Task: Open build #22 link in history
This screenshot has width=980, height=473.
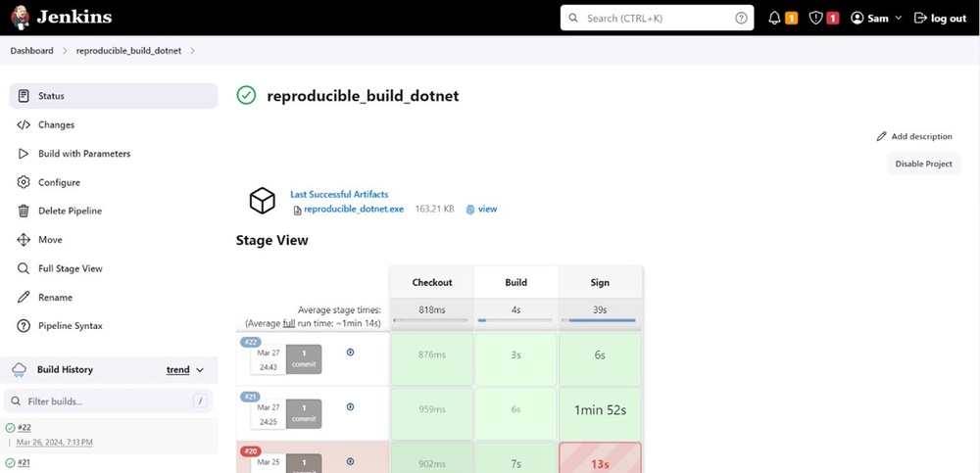Action: tap(24, 427)
